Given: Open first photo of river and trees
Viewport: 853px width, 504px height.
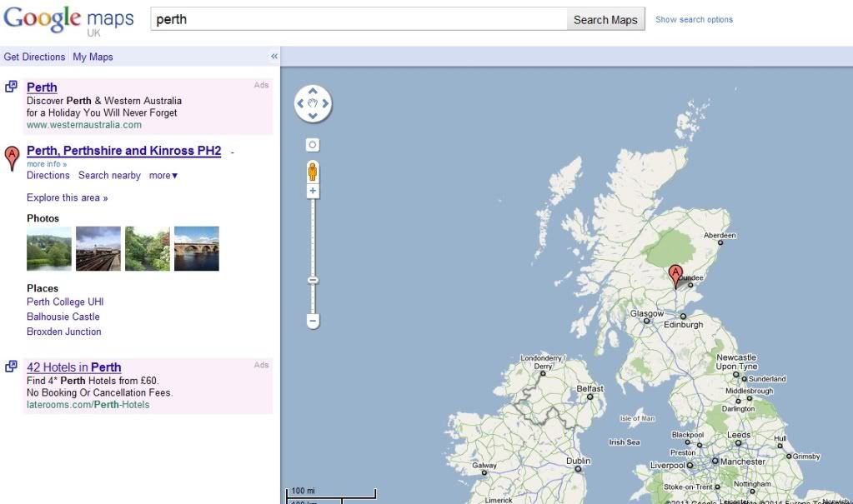Looking at the screenshot, I should coord(49,248).
